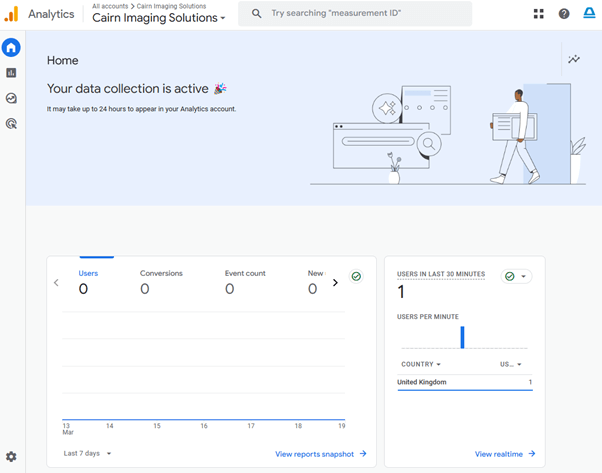Viewport: 602px width, 473px height.
Task: Click the search magnifier icon
Action: click(x=256, y=13)
